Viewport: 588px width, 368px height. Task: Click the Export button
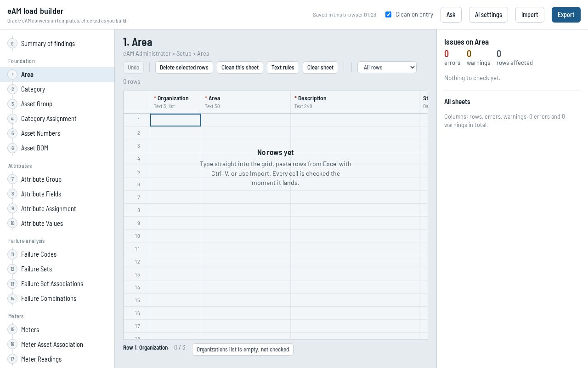click(x=566, y=15)
